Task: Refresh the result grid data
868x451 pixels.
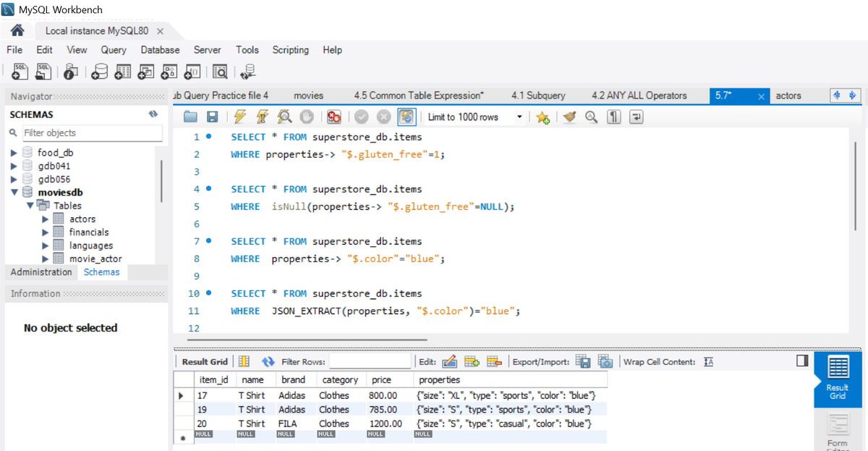Action: [268, 361]
